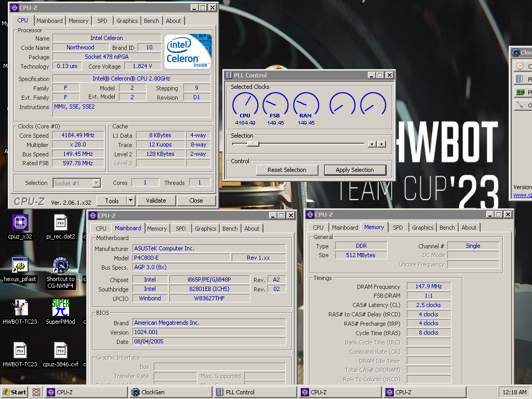Click the Northwood code name value
This screenshot has height=399, width=532.
(x=81, y=47)
